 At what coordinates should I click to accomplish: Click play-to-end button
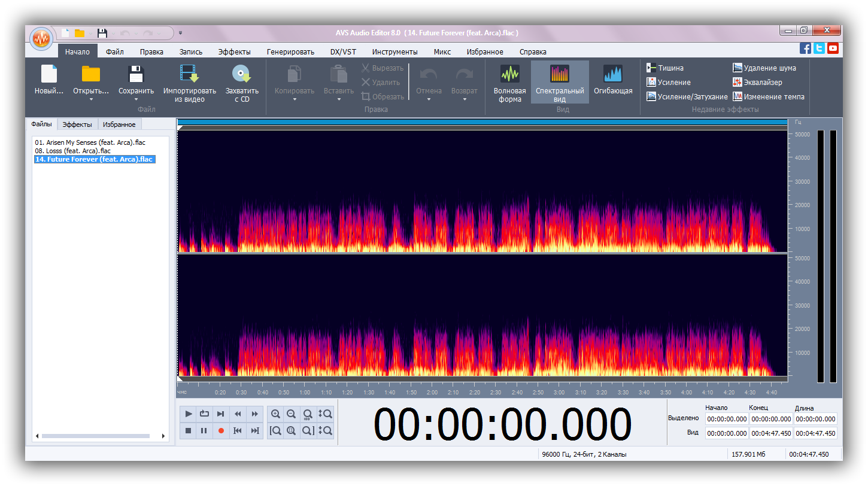(221, 414)
